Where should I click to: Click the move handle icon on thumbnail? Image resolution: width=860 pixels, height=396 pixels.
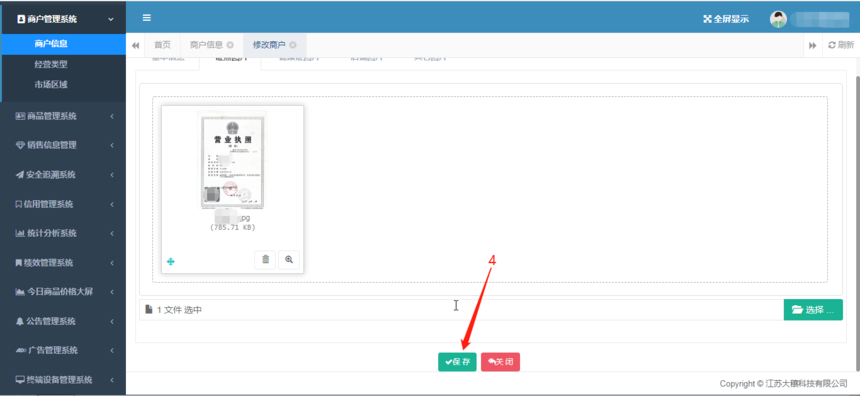(x=171, y=262)
